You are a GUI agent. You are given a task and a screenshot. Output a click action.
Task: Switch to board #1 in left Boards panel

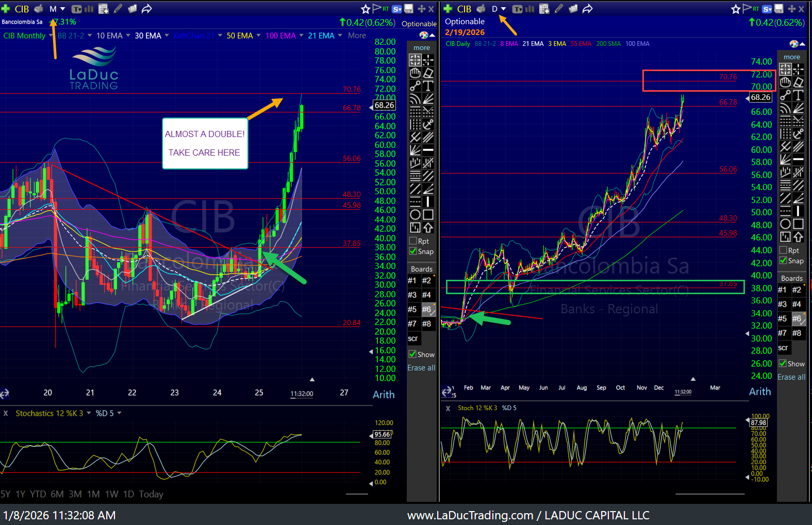[412, 280]
